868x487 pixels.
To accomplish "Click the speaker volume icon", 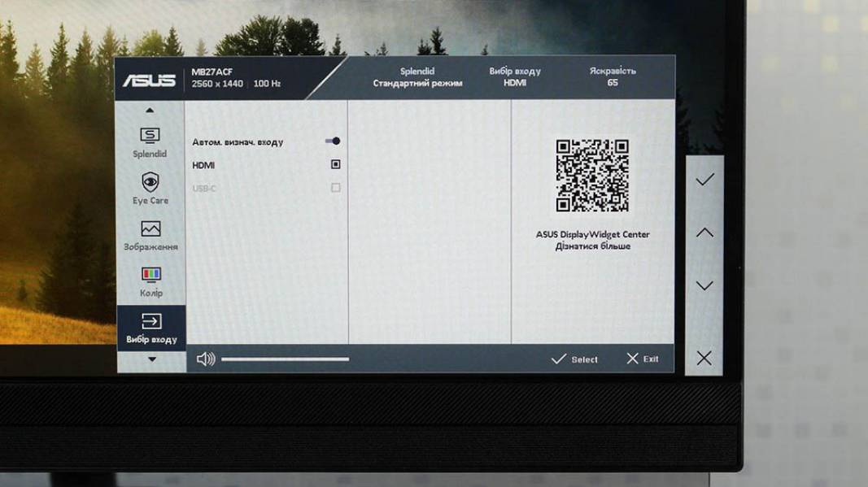I will 207,358.
